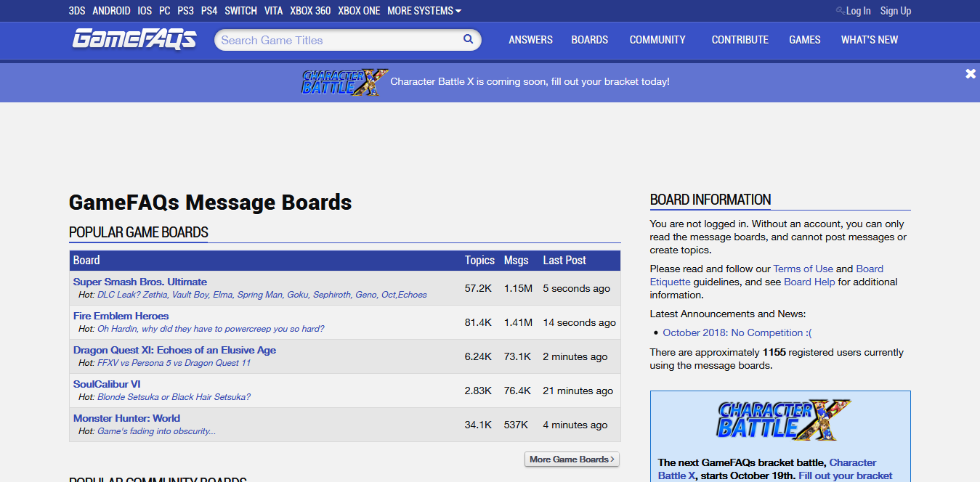Open the Super Smash Bros. Ultimate board
This screenshot has width=980, height=482.
click(140, 282)
